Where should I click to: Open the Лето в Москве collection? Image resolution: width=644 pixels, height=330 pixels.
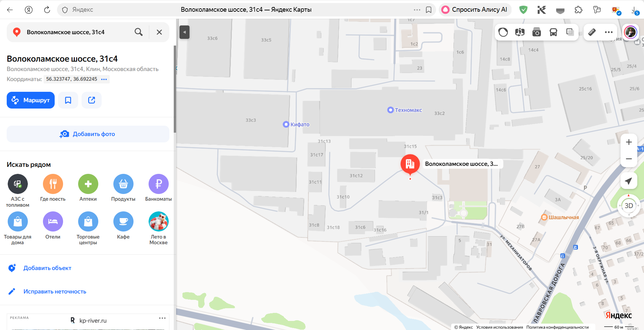tap(159, 228)
